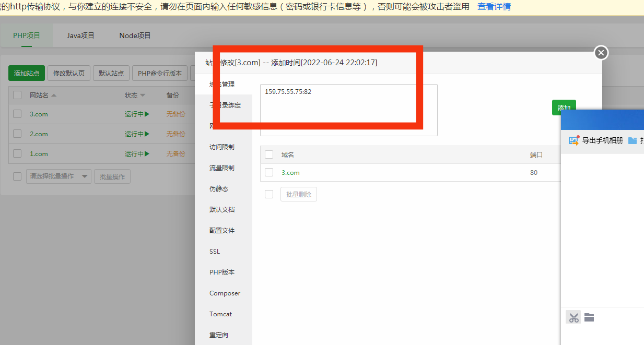Click the green play icon beside 3.com's 运行中 status
The image size is (644, 345).
point(147,114)
